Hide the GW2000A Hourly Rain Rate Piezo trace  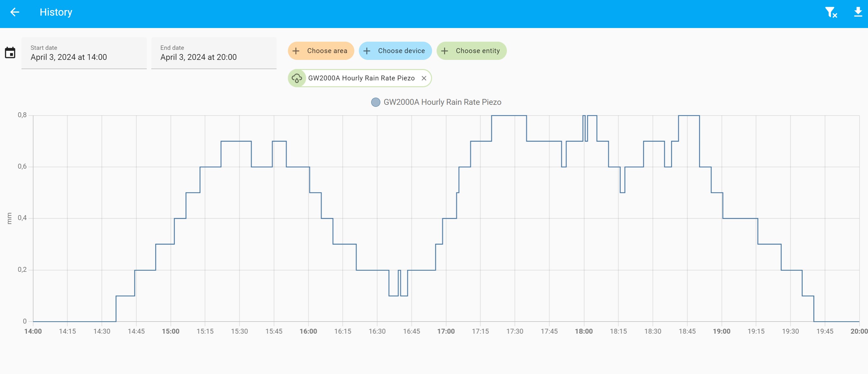(442, 102)
